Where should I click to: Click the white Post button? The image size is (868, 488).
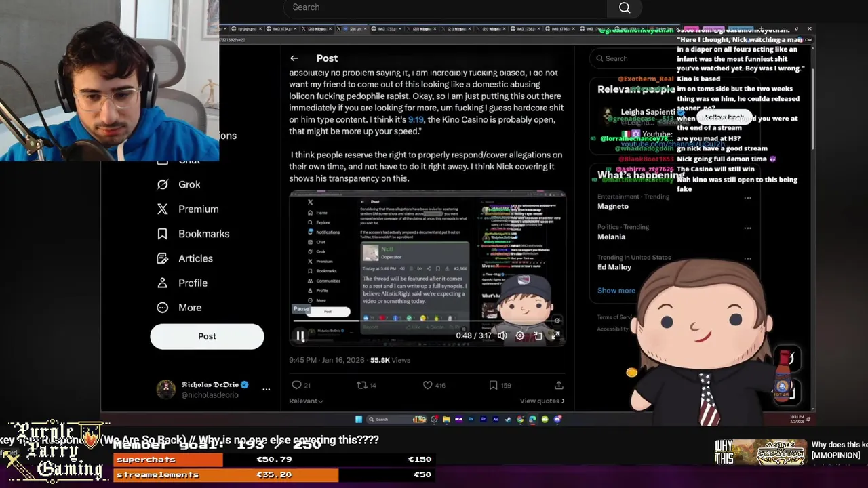pyautogui.click(x=207, y=336)
